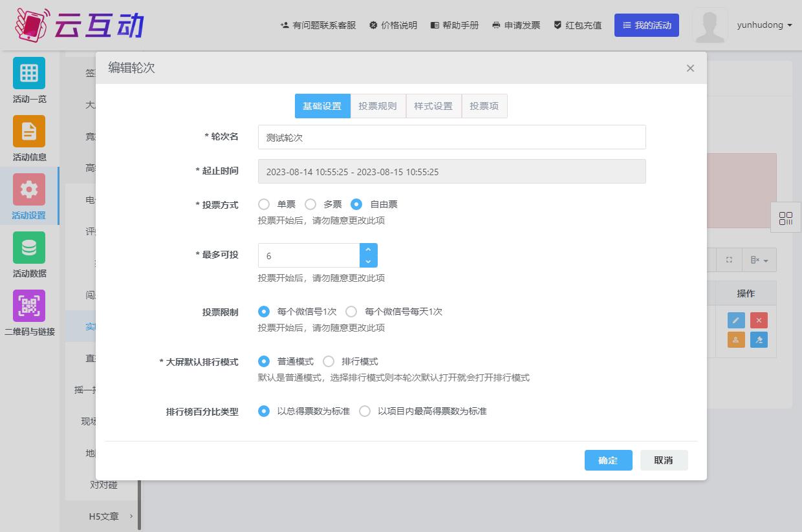802x532 pixels.
Task: Select 排行模式 for big screen
Action: tap(329, 361)
